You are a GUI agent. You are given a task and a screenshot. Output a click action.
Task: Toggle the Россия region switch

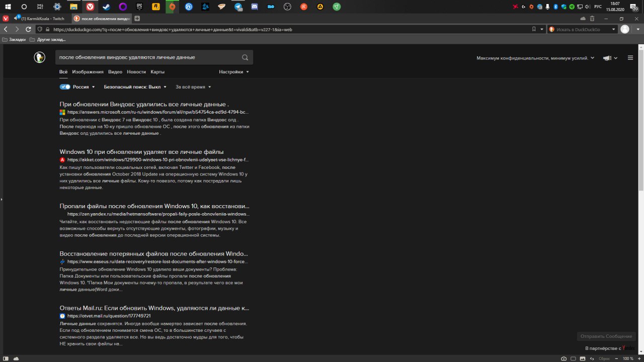pos(65,87)
